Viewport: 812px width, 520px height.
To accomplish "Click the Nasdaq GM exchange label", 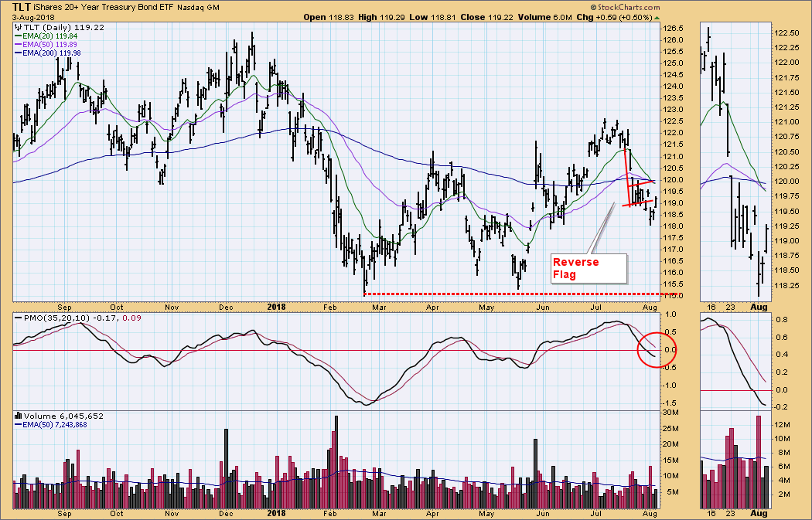I will click(198, 8).
